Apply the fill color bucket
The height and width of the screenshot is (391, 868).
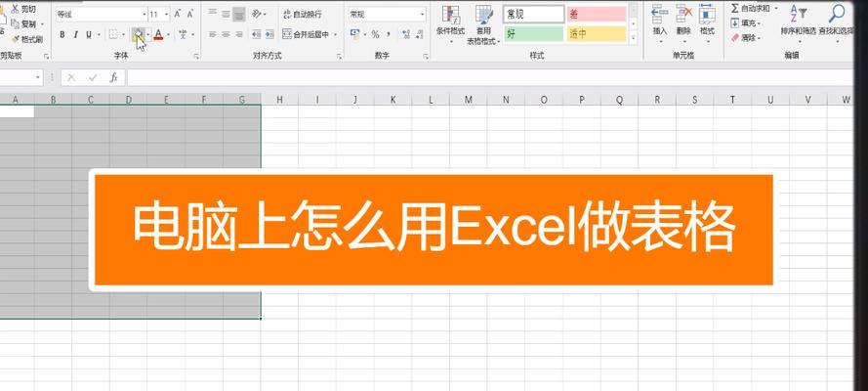pyautogui.click(x=139, y=35)
